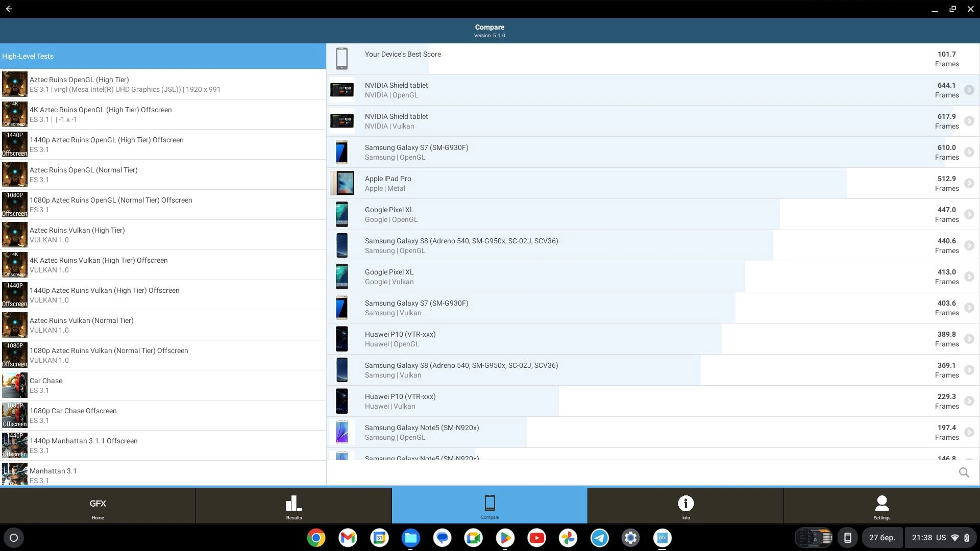The image size is (980, 551).
Task: Click the Apple iPad Pro device image
Action: (x=342, y=183)
